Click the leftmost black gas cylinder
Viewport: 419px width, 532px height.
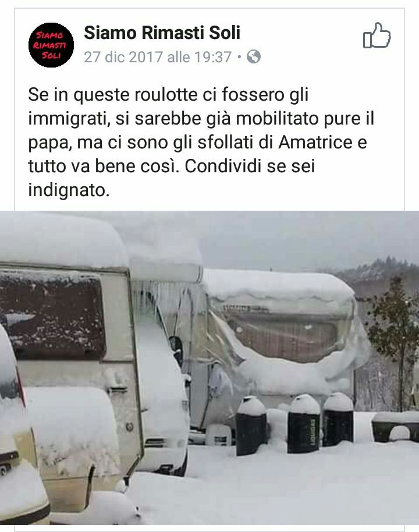(x=251, y=426)
